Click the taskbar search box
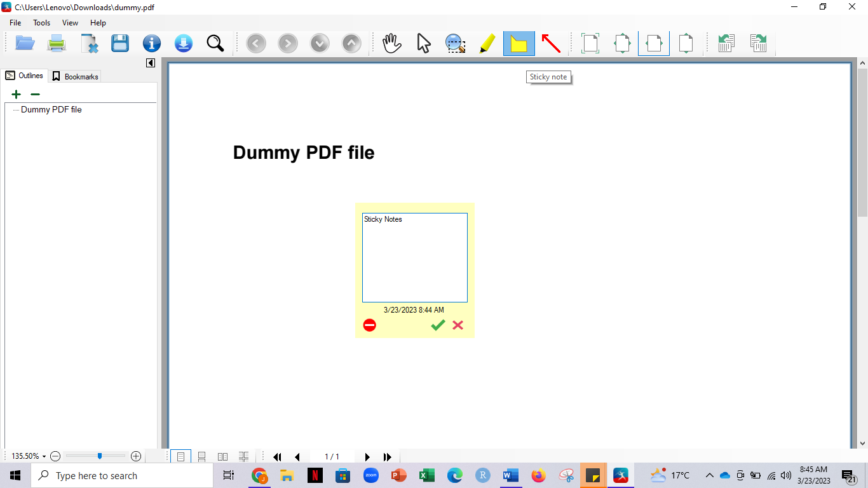The image size is (868, 488). tap(122, 475)
